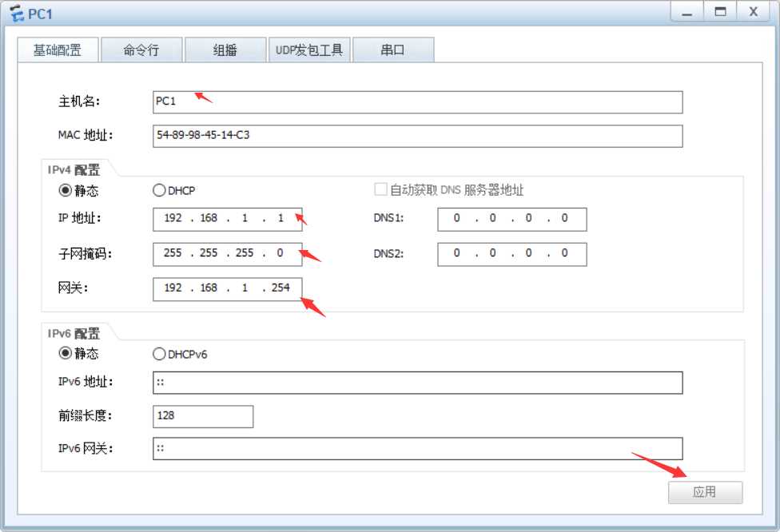Click the DNS2 address field
780x532 pixels.
[511, 254]
